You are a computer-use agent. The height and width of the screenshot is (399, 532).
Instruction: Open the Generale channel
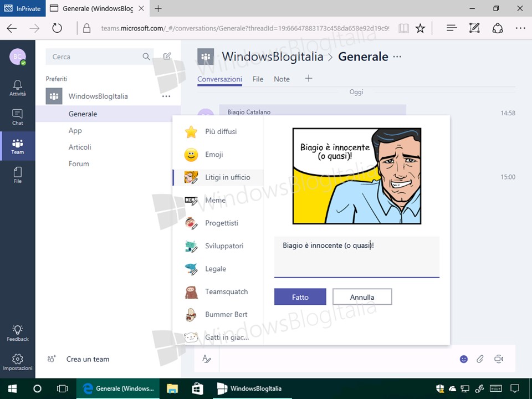coord(108,114)
